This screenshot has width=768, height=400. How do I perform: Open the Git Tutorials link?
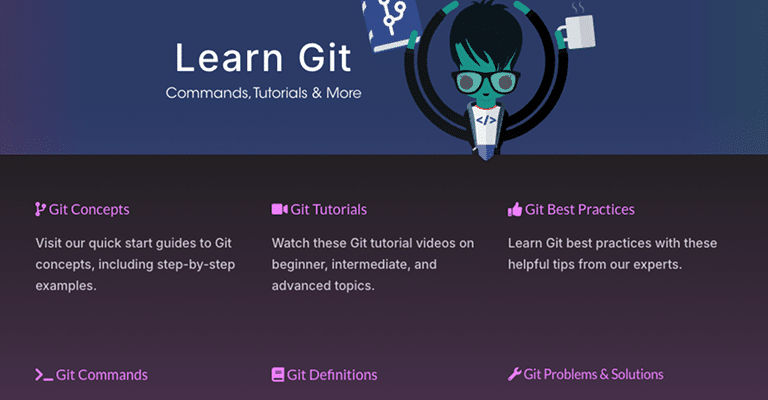(x=328, y=210)
